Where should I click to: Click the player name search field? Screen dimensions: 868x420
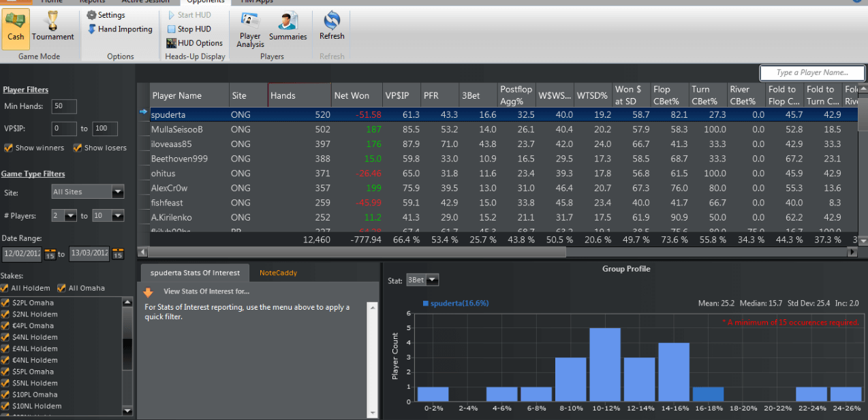(x=812, y=73)
